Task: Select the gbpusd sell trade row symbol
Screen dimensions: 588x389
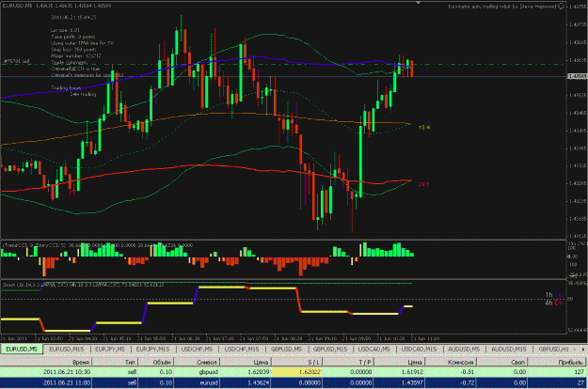Action: coord(208,372)
